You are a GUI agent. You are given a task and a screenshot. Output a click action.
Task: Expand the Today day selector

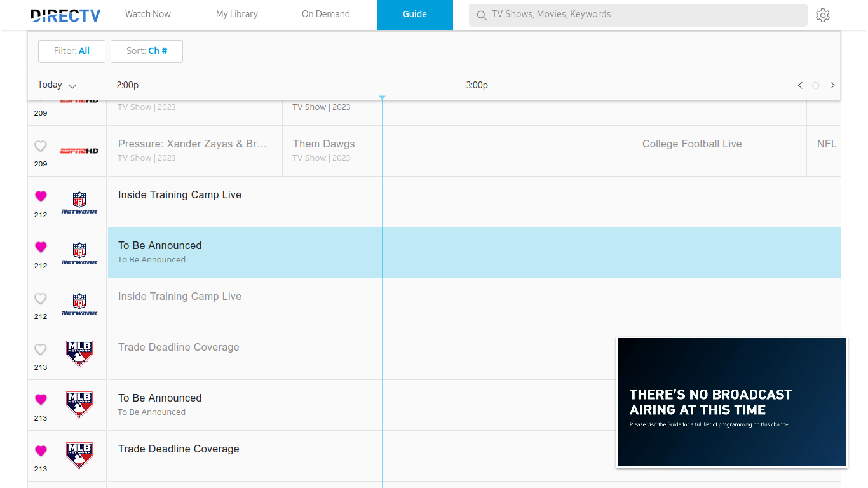57,85
